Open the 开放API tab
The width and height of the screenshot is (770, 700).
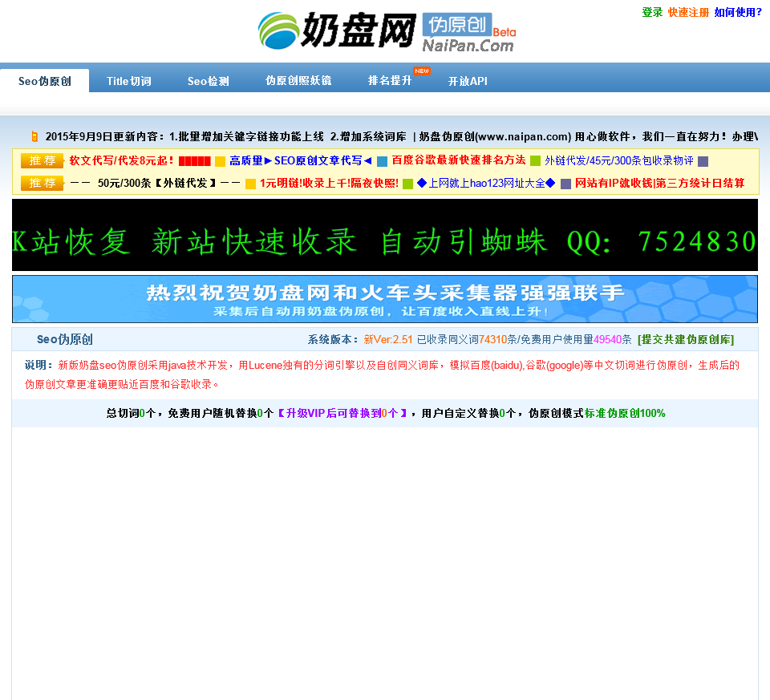pyautogui.click(x=468, y=81)
